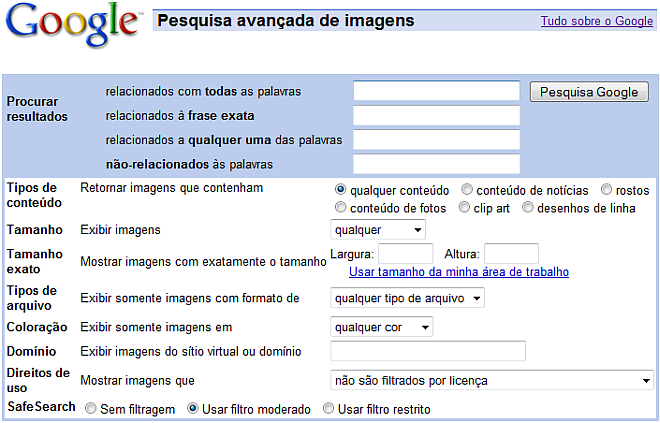Focus the 'frase exata' input field
The image size is (660, 423).
(x=436, y=116)
